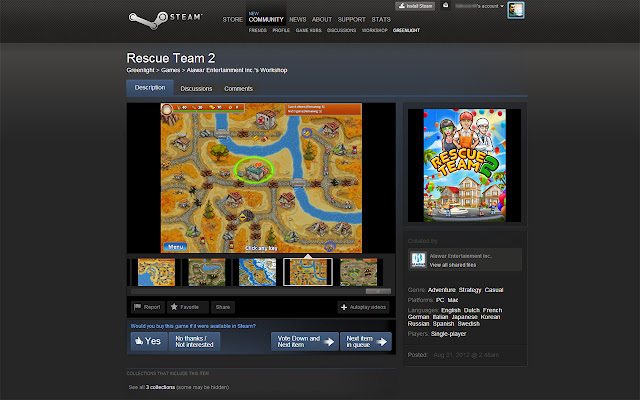Click the envelope notifications icon
The image size is (640, 400).
click(446, 6)
